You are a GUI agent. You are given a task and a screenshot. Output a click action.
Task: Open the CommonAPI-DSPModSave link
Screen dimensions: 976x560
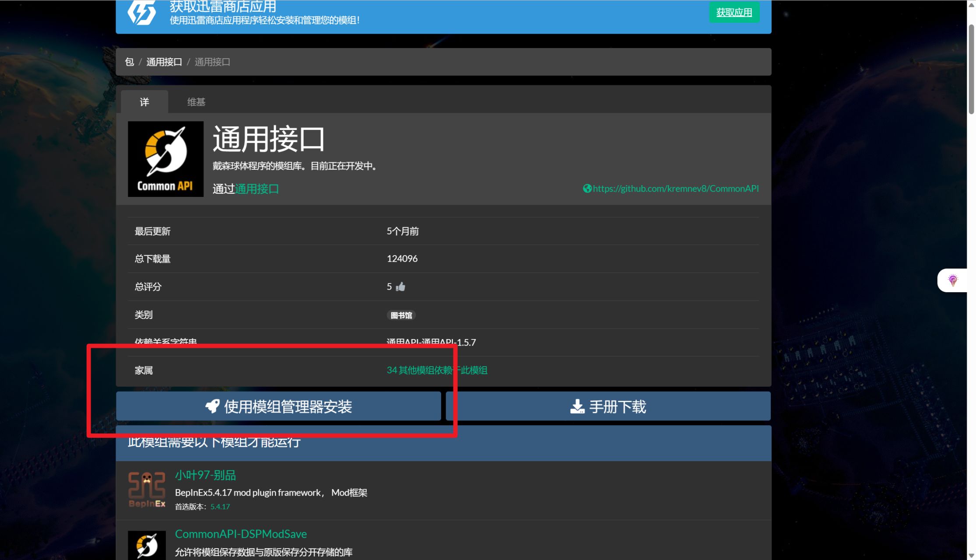pyautogui.click(x=241, y=534)
